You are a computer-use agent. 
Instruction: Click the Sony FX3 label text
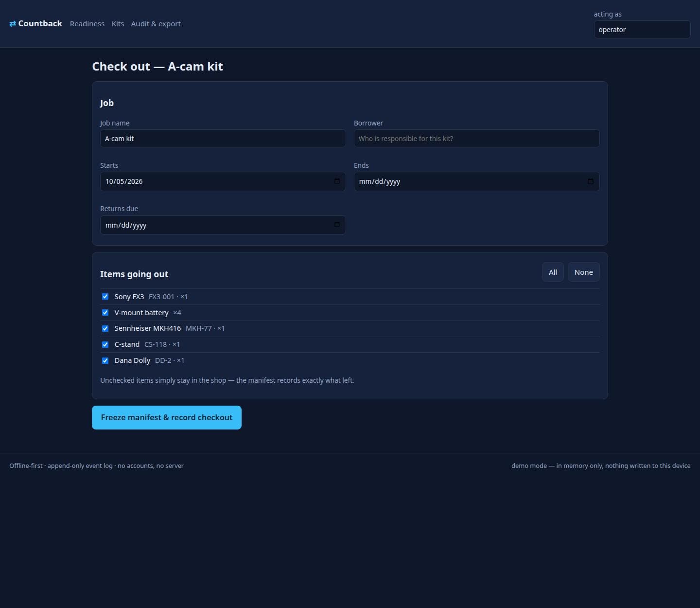129,297
